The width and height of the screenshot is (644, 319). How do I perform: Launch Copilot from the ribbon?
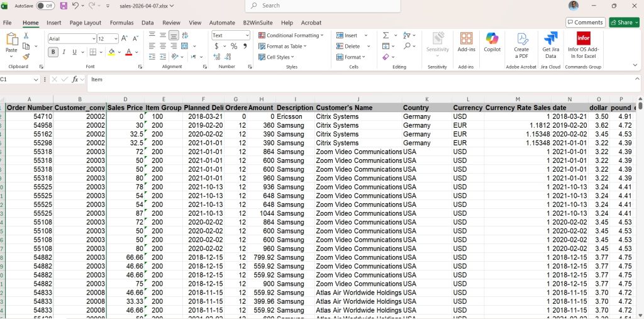492,43
